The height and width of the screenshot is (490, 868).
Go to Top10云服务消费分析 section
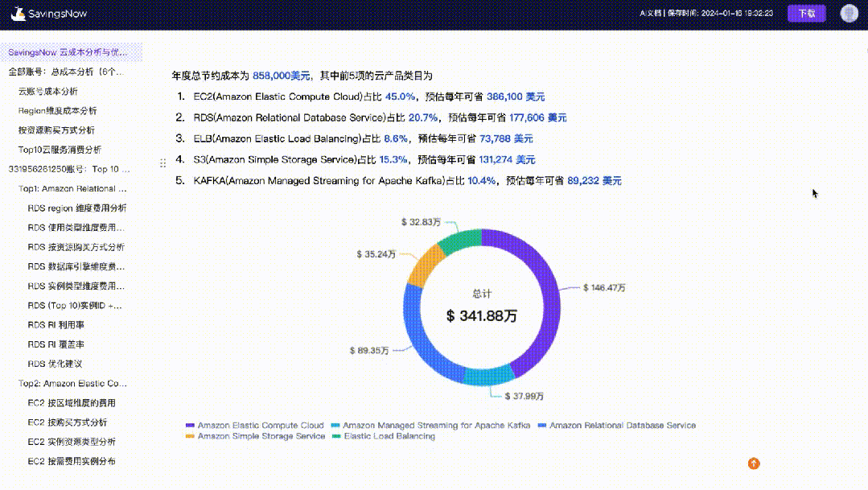60,150
